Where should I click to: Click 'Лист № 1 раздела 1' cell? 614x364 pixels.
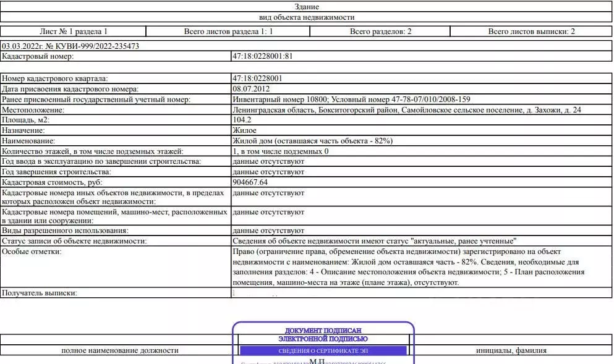(73, 32)
